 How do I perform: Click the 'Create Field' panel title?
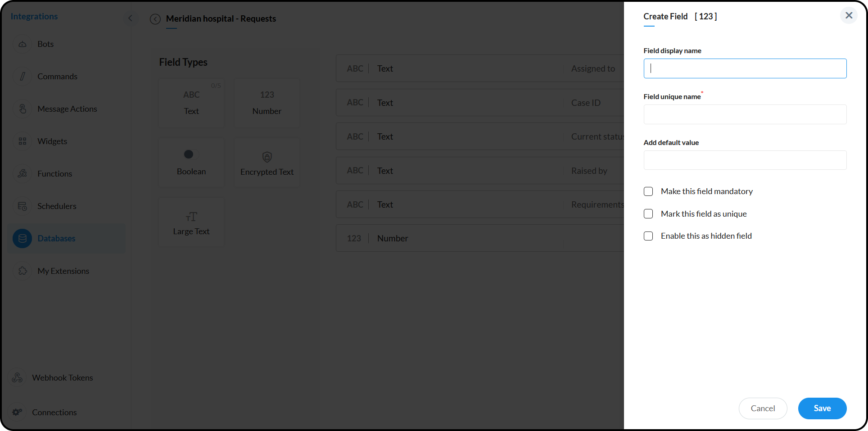[665, 16]
